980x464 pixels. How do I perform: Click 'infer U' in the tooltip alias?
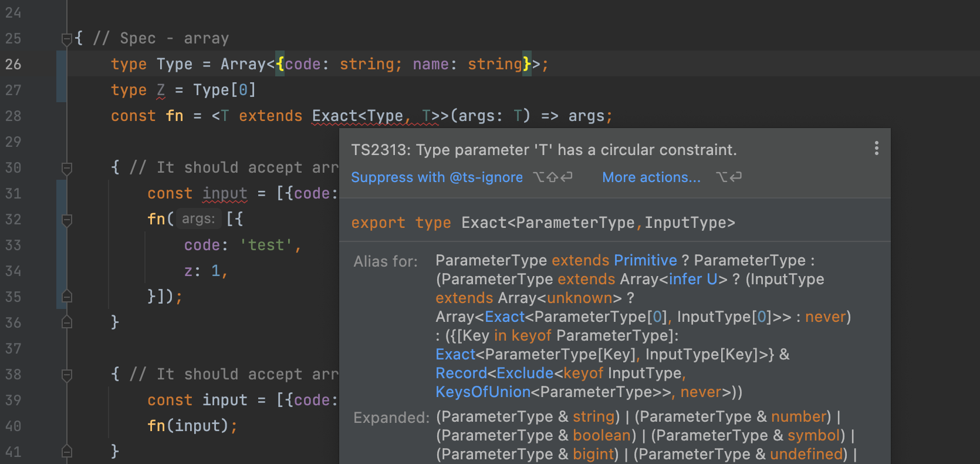coord(693,279)
